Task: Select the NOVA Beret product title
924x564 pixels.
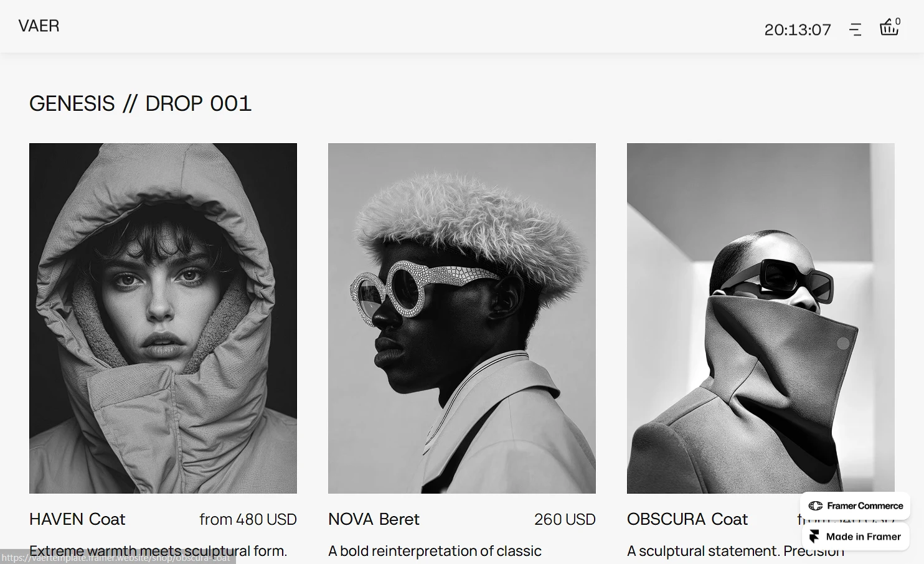Action: click(x=374, y=519)
